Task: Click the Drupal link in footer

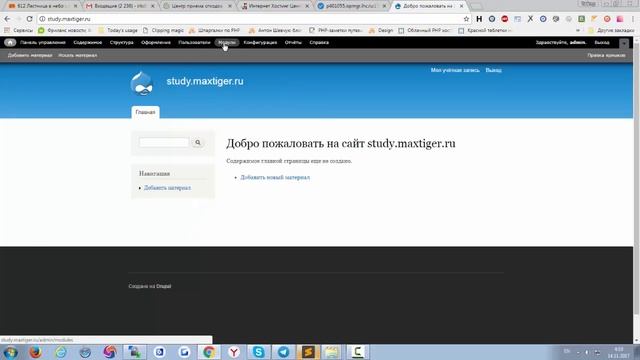Action: [164, 286]
